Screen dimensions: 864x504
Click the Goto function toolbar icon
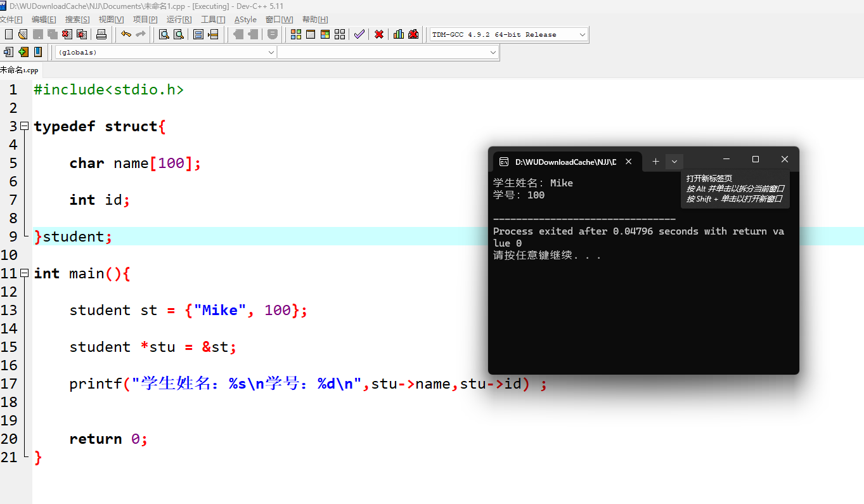[x=198, y=34]
